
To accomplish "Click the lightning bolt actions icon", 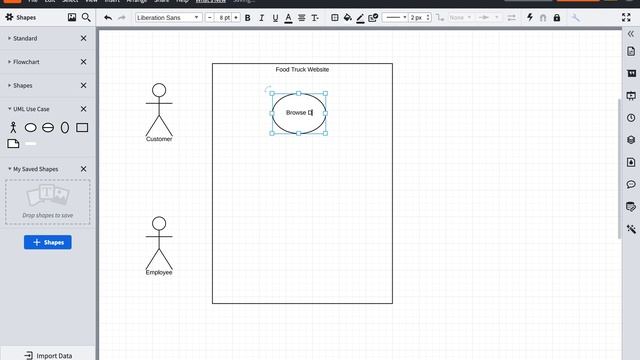I will 530,17.
